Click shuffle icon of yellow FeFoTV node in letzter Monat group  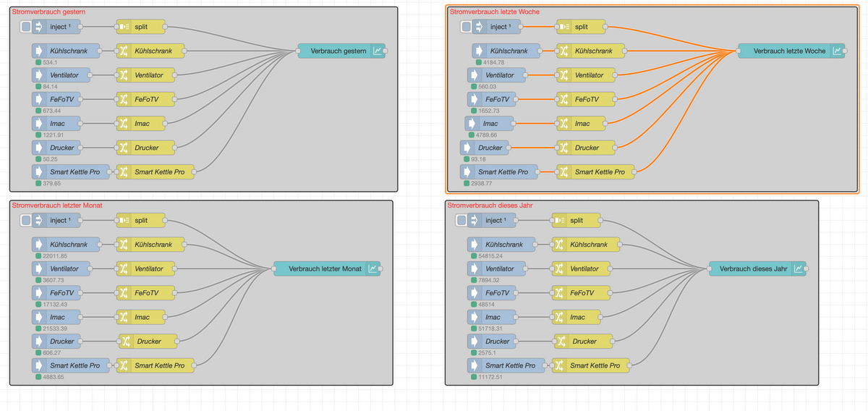(x=124, y=292)
